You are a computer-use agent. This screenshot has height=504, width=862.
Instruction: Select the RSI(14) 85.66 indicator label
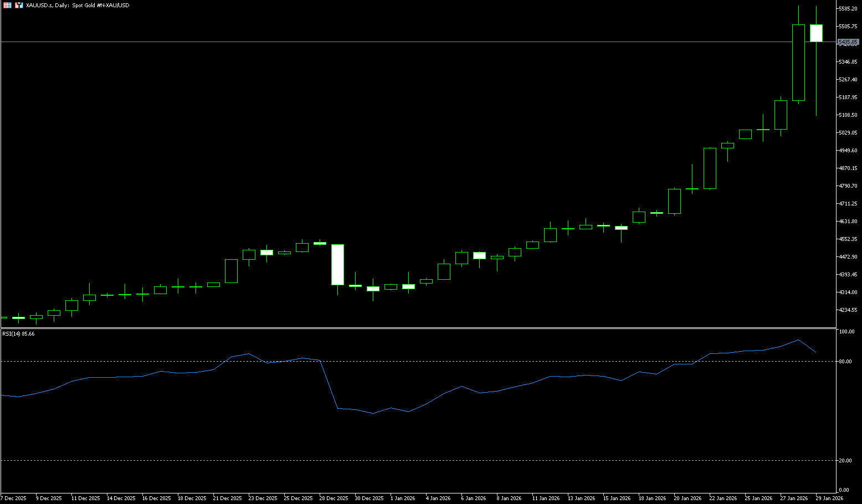point(18,334)
